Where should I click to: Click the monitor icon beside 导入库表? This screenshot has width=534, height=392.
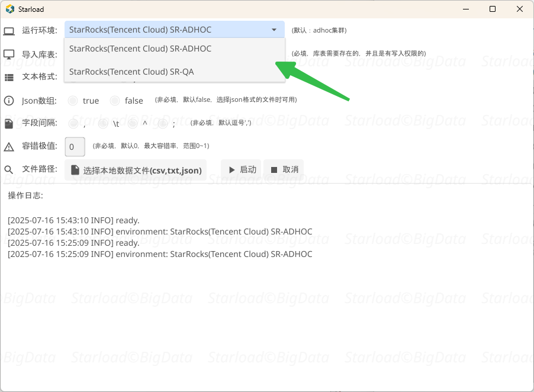(9, 54)
